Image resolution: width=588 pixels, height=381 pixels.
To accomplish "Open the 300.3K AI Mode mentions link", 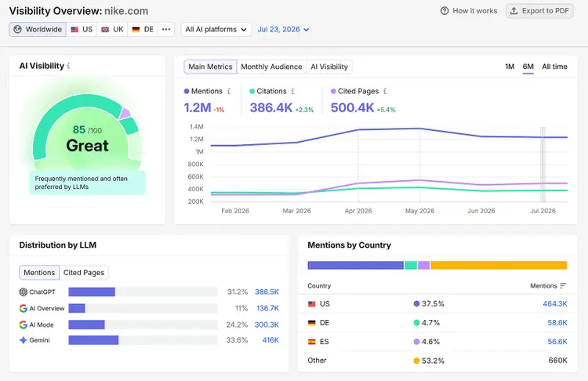I will point(267,325).
